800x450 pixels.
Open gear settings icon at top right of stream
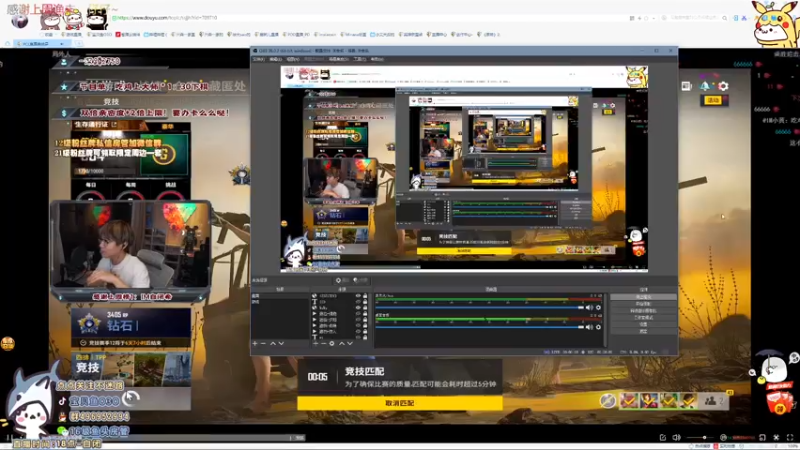tap(723, 86)
